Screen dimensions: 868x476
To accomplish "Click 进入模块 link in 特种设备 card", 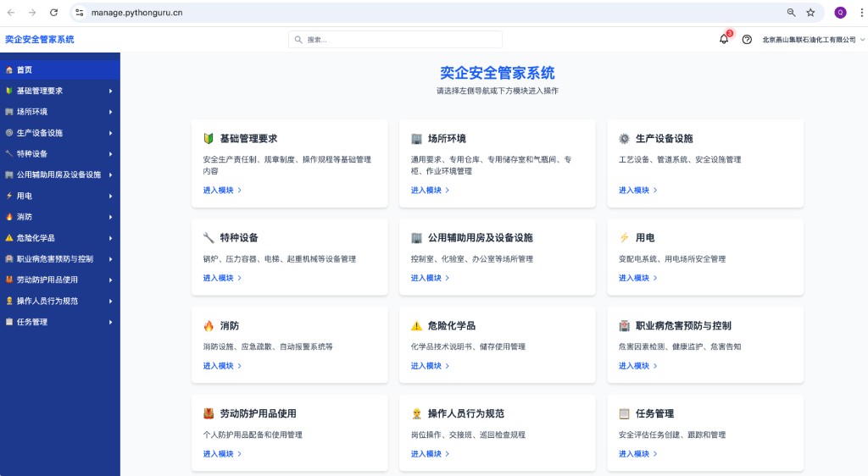I will point(222,278).
